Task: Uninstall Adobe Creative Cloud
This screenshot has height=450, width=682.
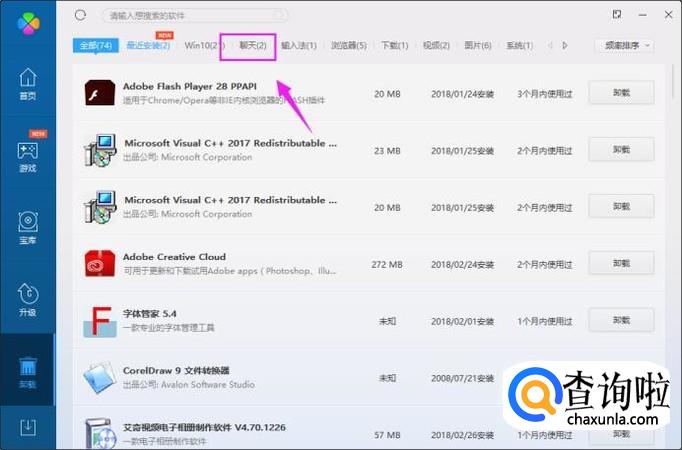Action: pyautogui.click(x=621, y=263)
